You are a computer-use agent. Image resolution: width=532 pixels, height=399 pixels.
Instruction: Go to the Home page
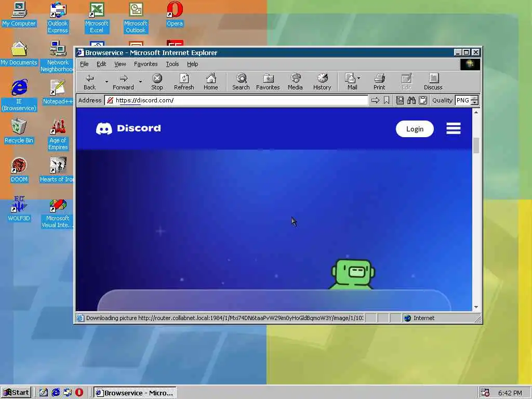tap(211, 82)
